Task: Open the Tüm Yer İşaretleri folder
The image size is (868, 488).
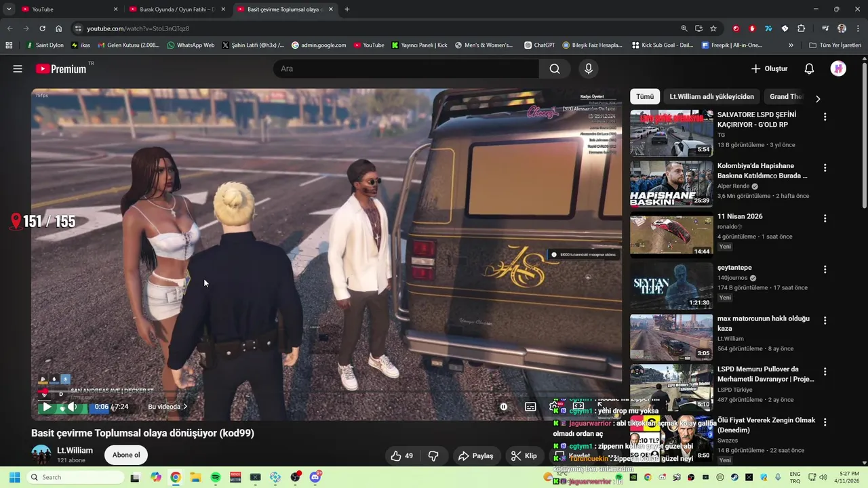Action: [835, 45]
